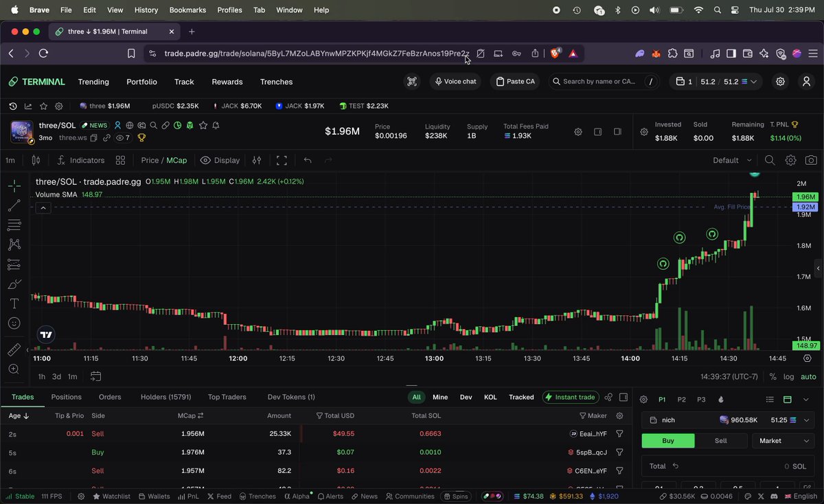The height and width of the screenshot is (504, 824).
Task: Open the Indicators menu
Action: [81, 160]
